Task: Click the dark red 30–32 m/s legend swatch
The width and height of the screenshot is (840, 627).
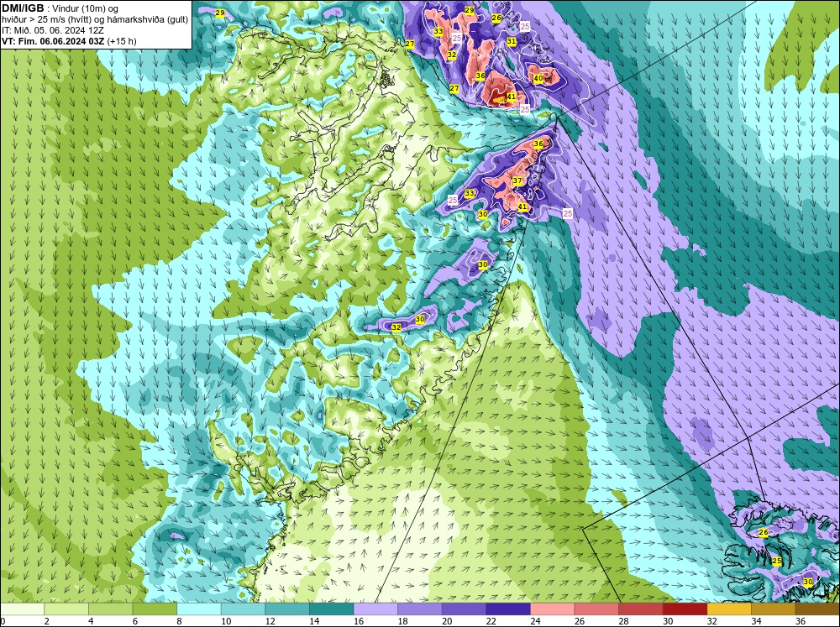Action: [685, 609]
